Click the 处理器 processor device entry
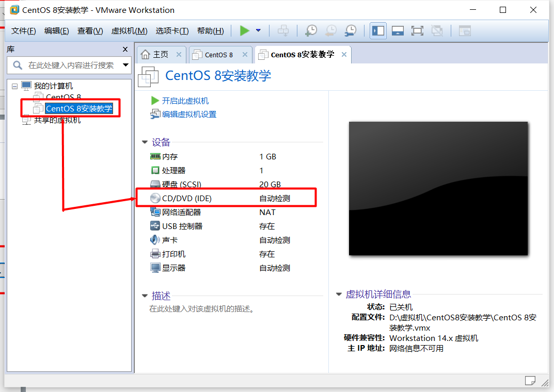 coord(173,170)
